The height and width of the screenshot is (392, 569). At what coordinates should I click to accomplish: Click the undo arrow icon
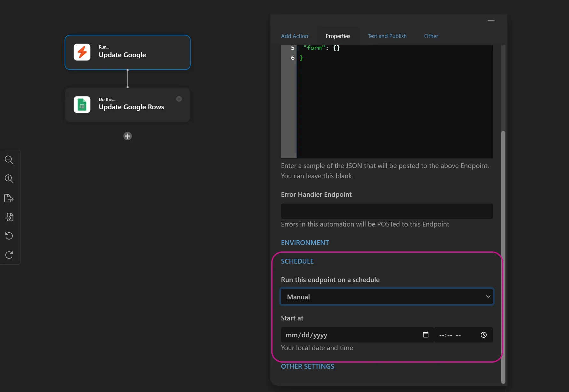9,236
